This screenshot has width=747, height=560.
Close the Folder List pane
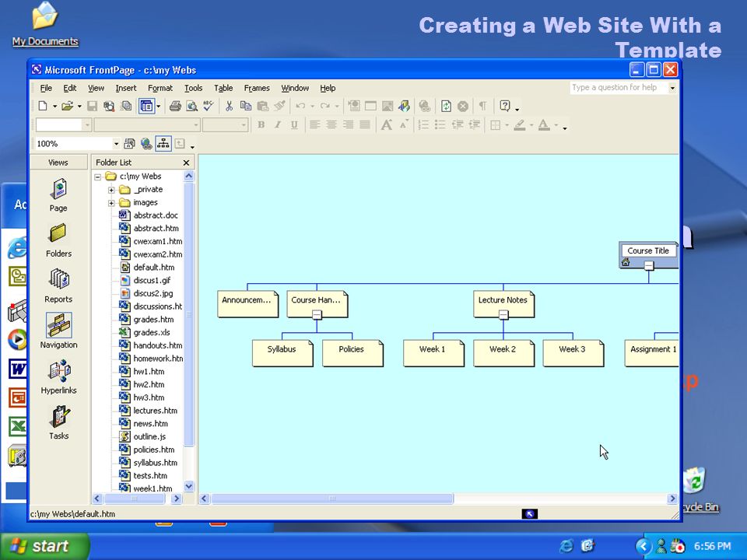coord(186,163)
